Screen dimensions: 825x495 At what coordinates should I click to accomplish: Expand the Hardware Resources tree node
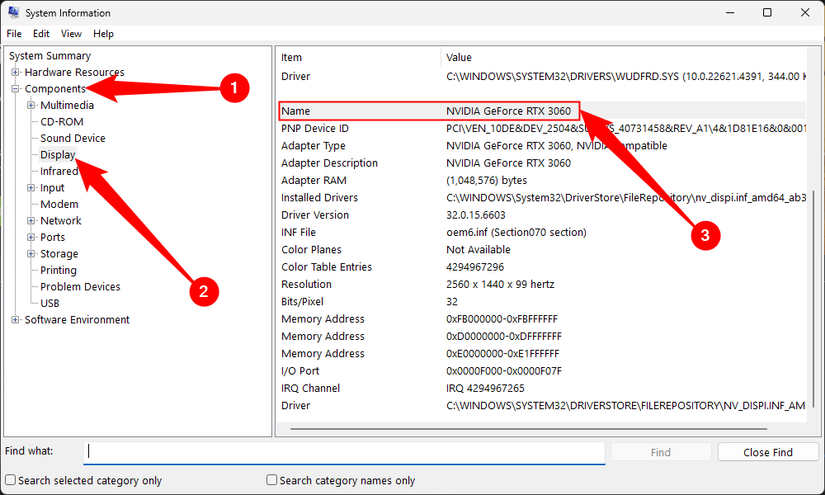pyautogui.click(x=15, y=72)
